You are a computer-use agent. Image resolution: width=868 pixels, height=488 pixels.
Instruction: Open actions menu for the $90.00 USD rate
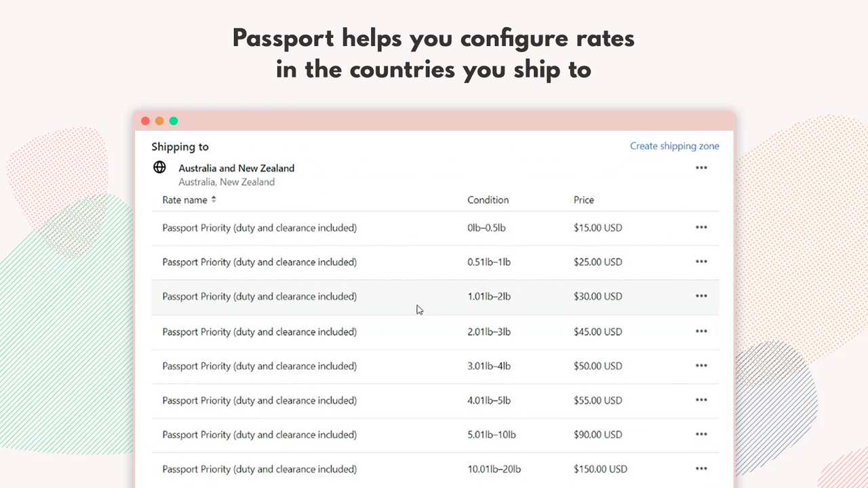click(701, 434)
